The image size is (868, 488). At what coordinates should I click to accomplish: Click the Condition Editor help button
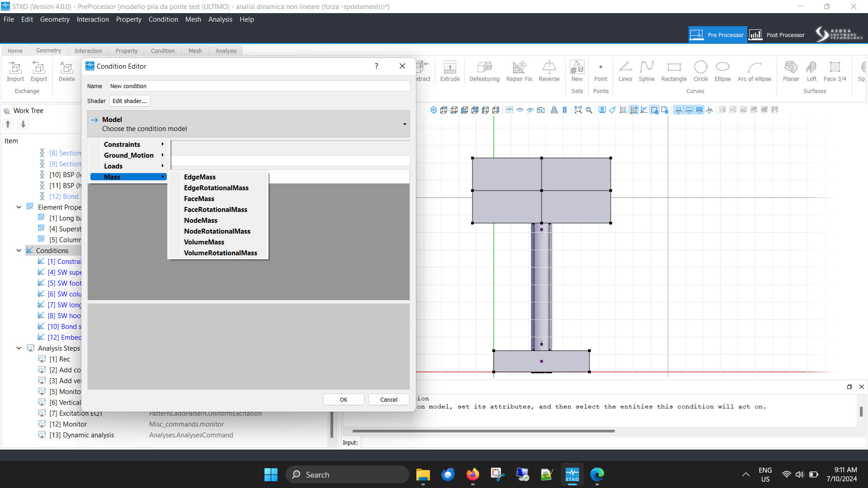click(x=376, y=66)
